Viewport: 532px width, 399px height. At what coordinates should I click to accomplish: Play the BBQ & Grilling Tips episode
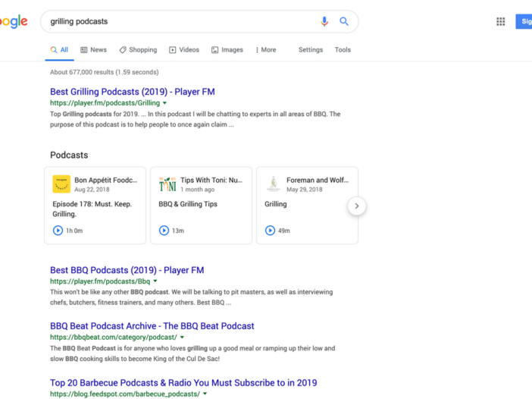164,231
